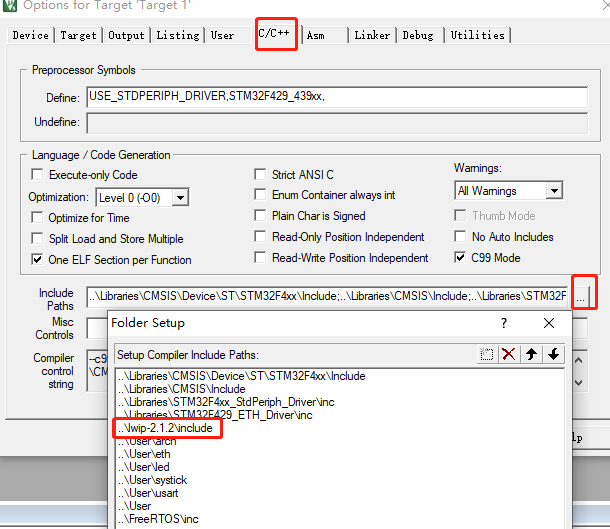Image resolution: width=610 pixels, height=529 pixels.
Task: Click the New (Insert) path icon in Folder Setup
Action: pyautogui.click(x=486, y=354)
